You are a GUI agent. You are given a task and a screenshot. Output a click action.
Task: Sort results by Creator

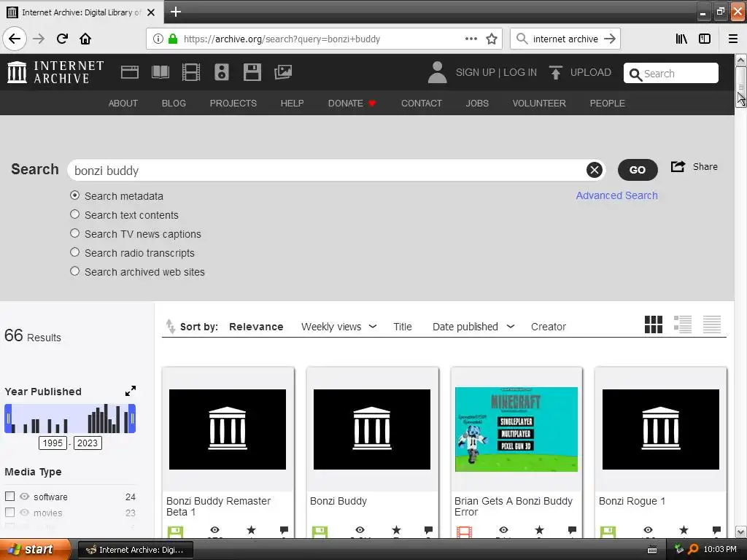click(x=549, y=327)
